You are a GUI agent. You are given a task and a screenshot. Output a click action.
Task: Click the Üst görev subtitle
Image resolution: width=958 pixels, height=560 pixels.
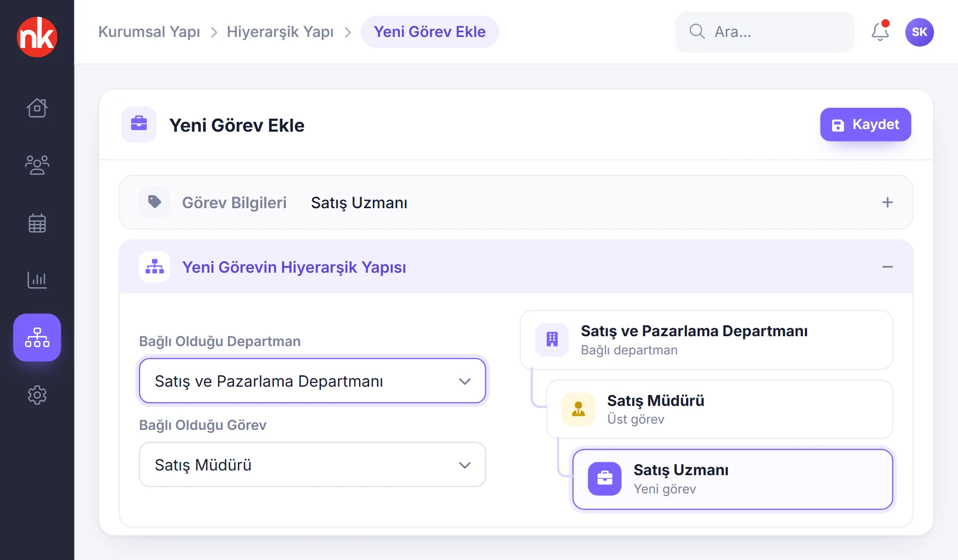[x=636, y=419]
